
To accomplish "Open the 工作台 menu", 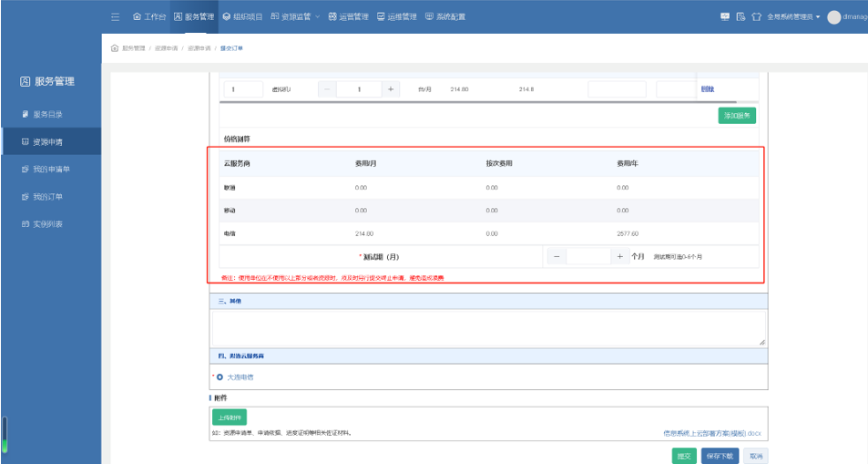I will pos(149,16).
